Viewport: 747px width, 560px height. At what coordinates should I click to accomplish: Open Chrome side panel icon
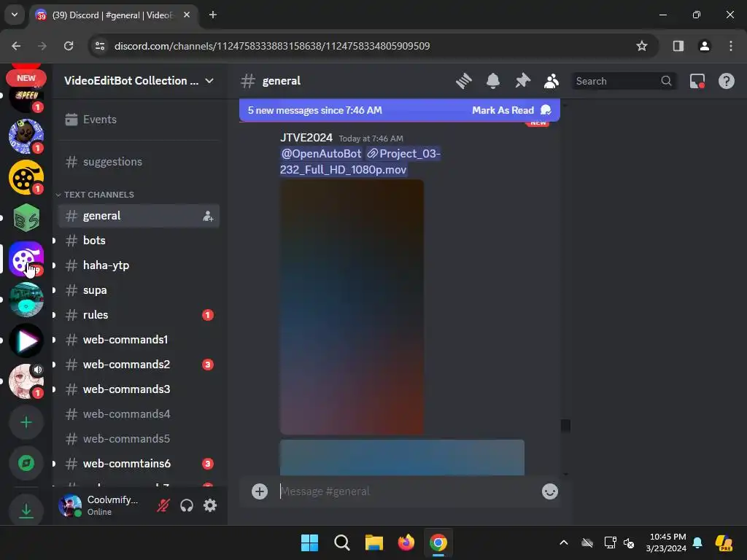tap(678, 46)
